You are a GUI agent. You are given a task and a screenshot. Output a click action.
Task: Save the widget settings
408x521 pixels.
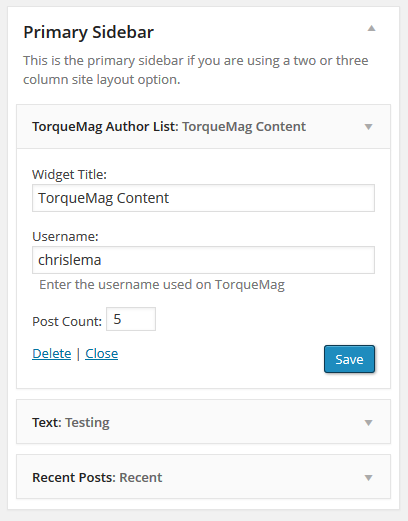point(349,359)
